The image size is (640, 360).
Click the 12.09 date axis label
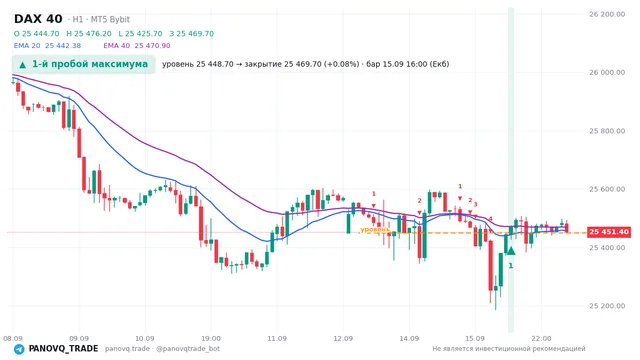tap(343, 338)
